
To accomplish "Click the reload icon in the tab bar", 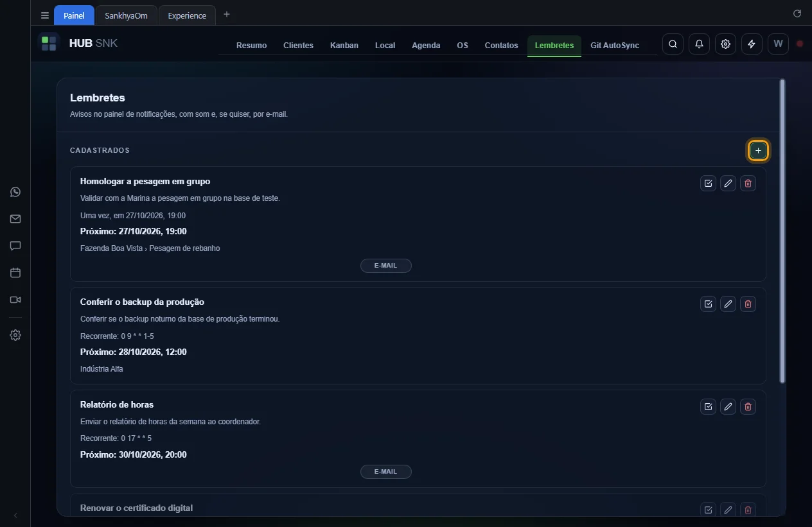I will (x=797, y=13).
